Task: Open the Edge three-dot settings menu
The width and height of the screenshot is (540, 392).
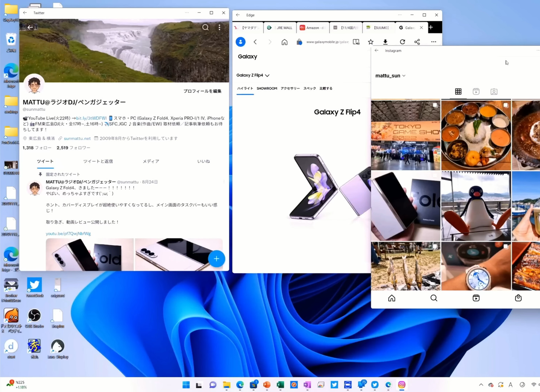Action: pyautogui.click(x=434, y=42)
